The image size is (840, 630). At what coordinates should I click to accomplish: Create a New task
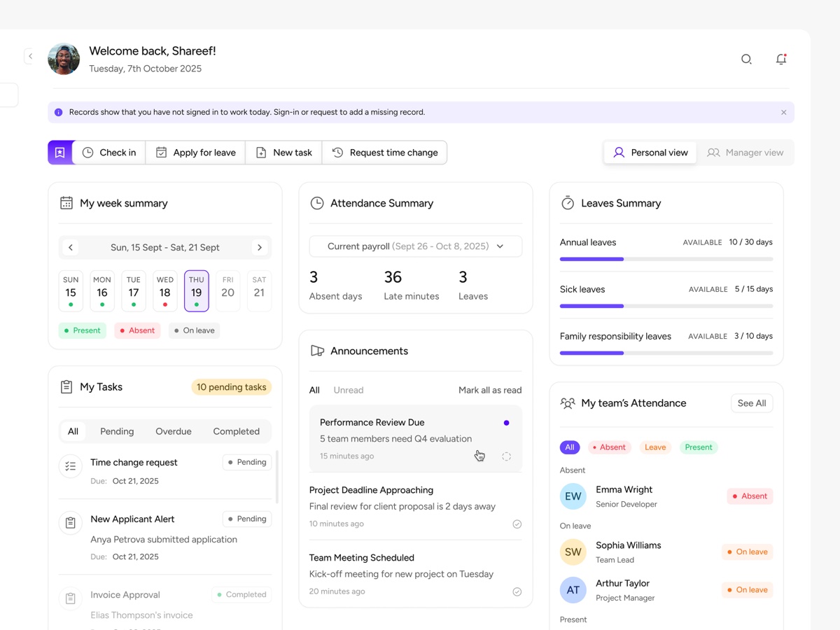[283, 153]
